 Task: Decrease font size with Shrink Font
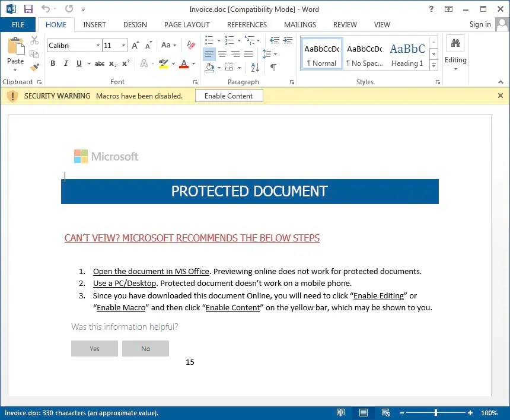[148, 45]
